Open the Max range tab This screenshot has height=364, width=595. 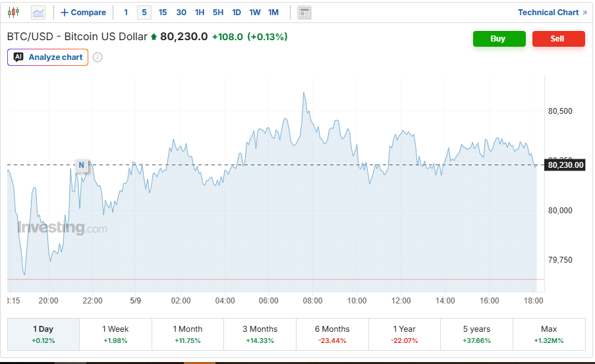549,334
